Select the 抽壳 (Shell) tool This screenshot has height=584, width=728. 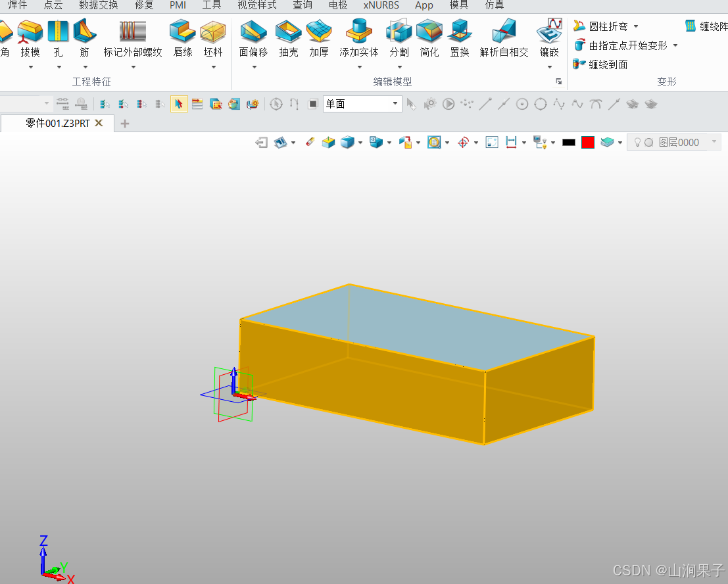[x=288, y=39]
